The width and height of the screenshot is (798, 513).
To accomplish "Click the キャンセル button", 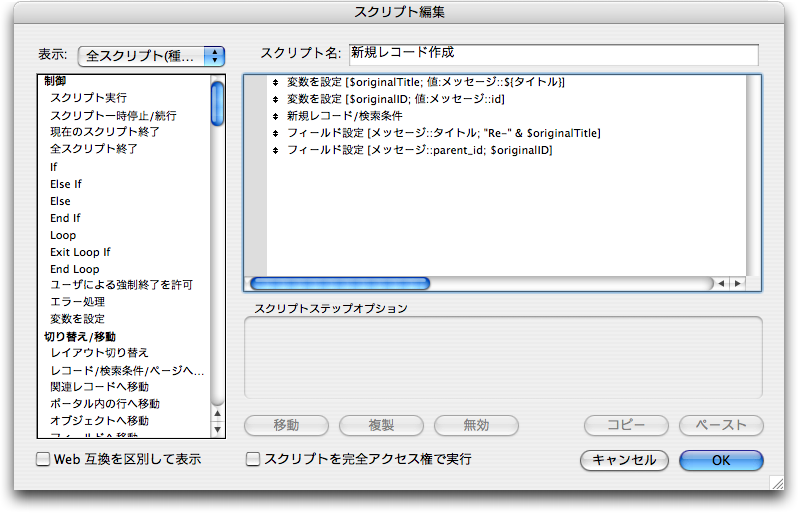I will click(624, 460).
